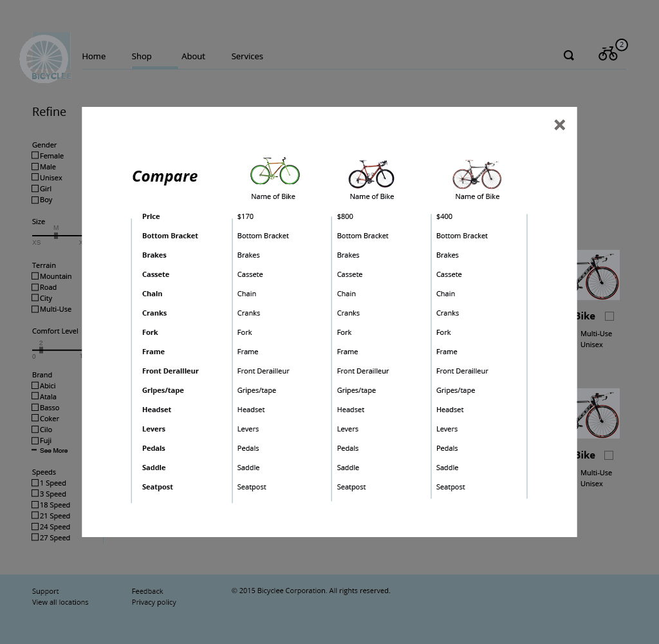This screenshot has width=659, height=644.
Task: Open the Feedback footer link
Action: click(x=147, y=591)
